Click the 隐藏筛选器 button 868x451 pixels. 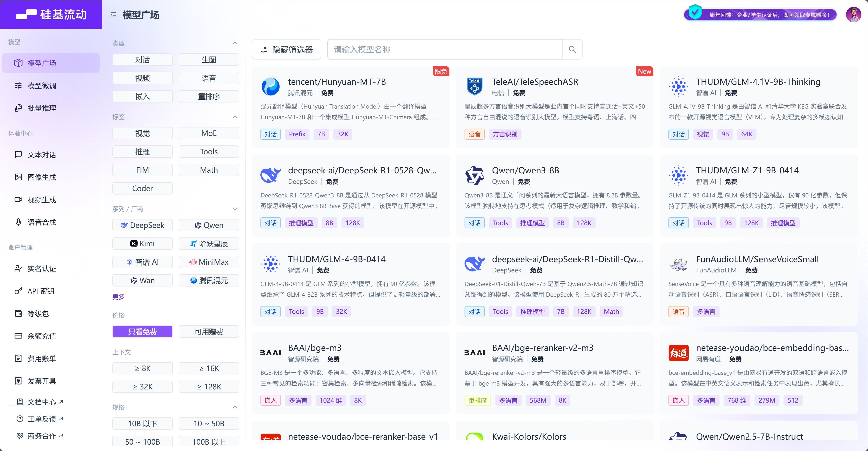tap(286, 50)
